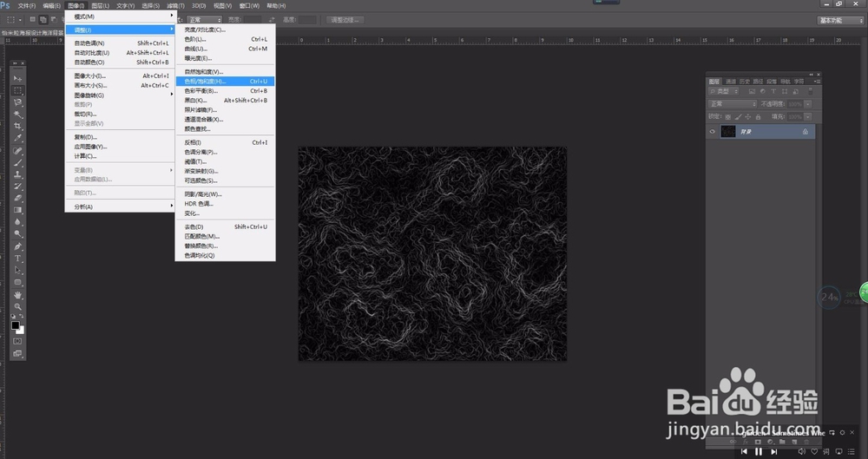Pause playback in the media player bar
The image size is (868, 459).
759,452
